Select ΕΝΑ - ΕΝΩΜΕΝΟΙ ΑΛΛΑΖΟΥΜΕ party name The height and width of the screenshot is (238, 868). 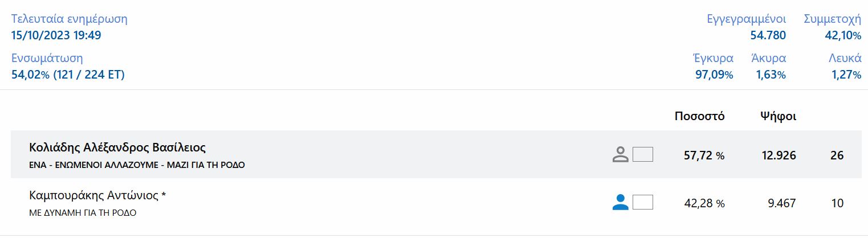click(138, 166)
